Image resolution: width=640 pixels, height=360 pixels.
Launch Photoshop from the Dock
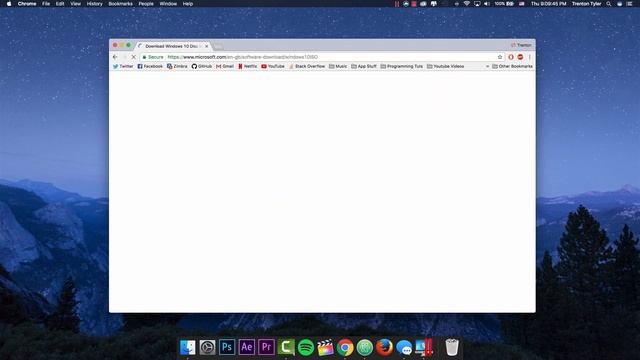(227, 347)
